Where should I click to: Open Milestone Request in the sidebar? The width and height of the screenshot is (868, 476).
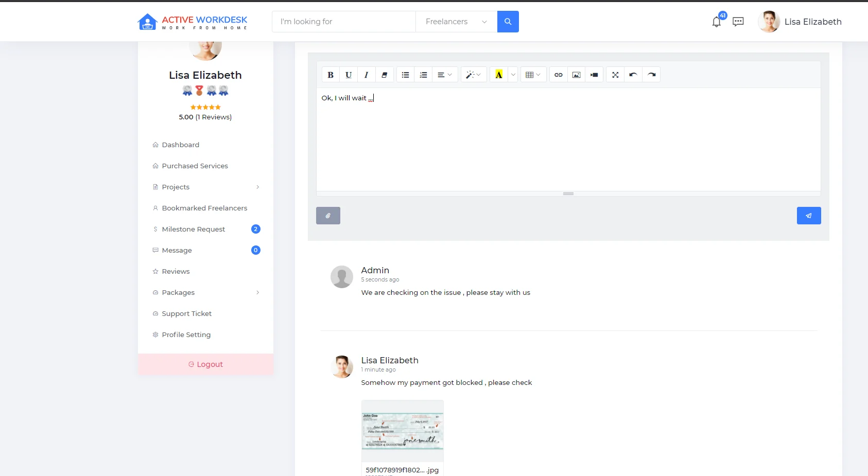point(194,229)
